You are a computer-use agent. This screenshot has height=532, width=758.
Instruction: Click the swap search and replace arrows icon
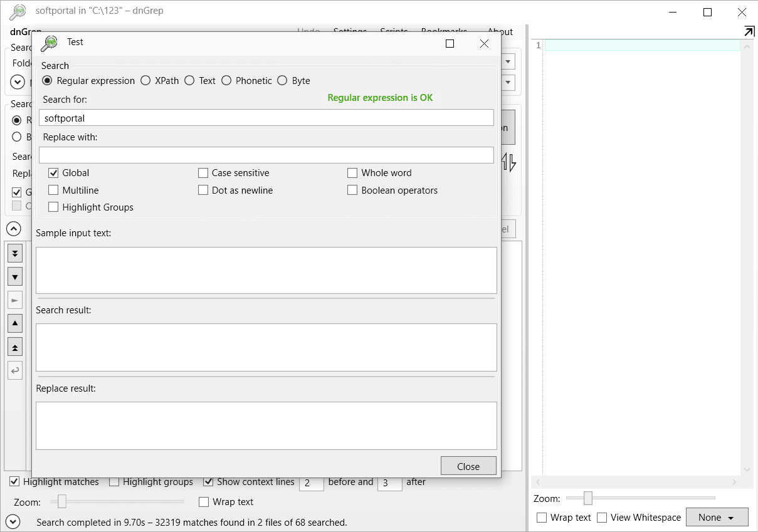pyautogui.click(x=509, y=163)
